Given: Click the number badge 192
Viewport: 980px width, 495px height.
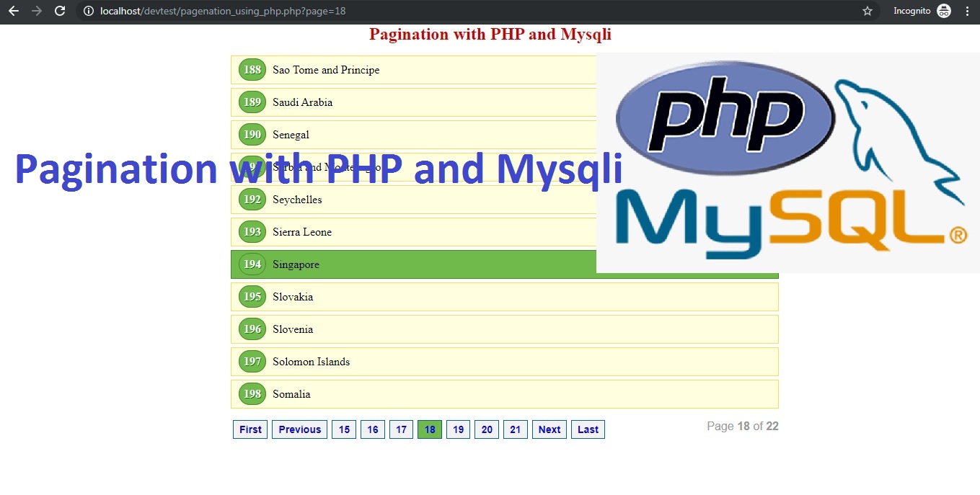Looking at the screenshot, I should [252, 200].
